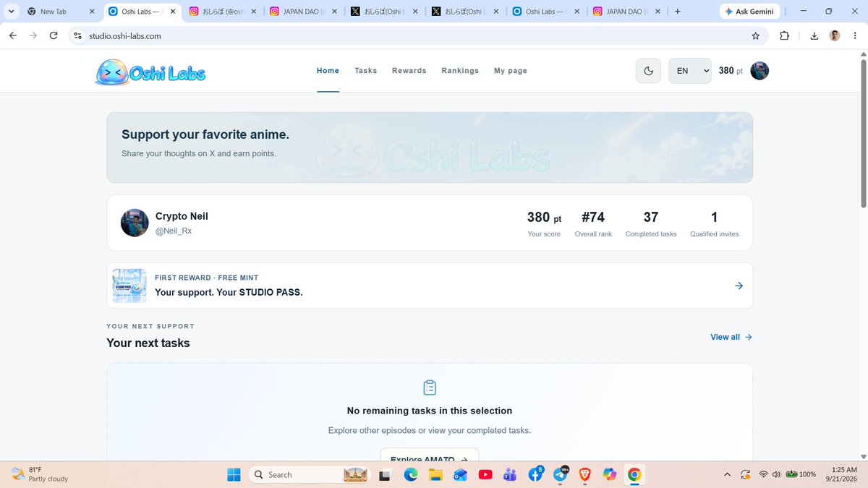Switch to the first JAPAN DAO Instagram tab
Viewport: 868px width, 488px height.
(x=304, y=12)
